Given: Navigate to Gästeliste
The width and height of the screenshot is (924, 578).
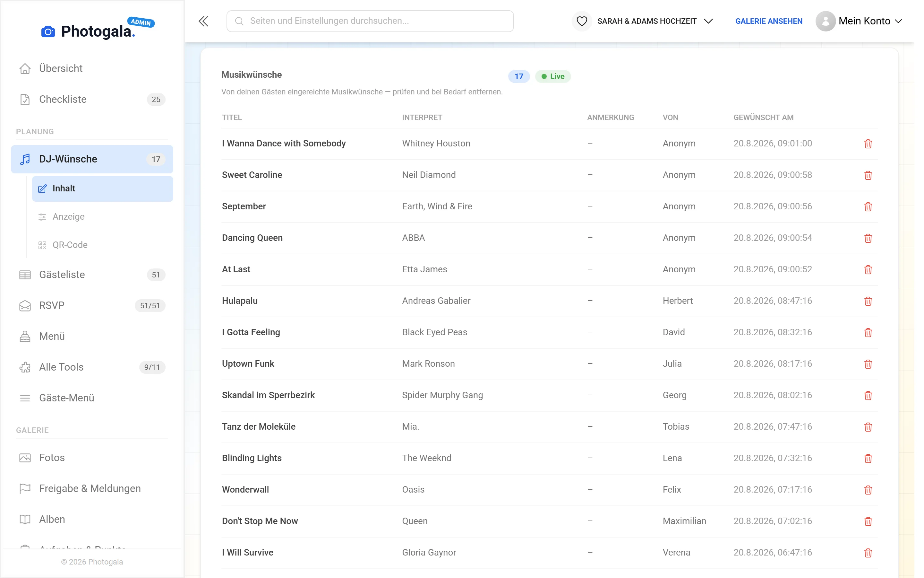Looking at the screenshot, I should point(92,275).
